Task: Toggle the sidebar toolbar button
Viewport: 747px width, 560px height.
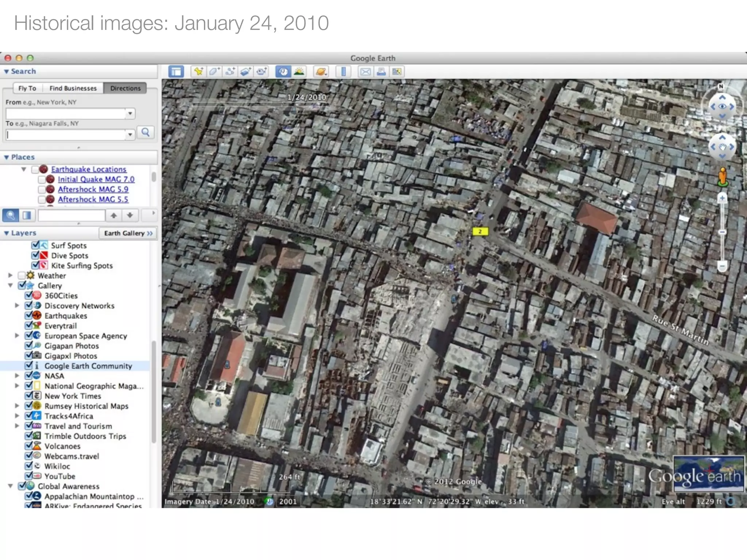Action: [176, 71]
